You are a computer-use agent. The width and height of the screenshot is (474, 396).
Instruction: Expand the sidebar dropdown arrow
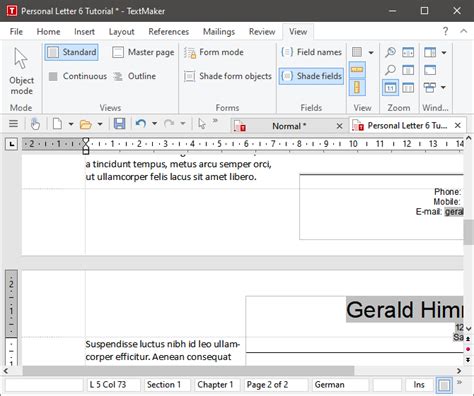coord(444,52)
